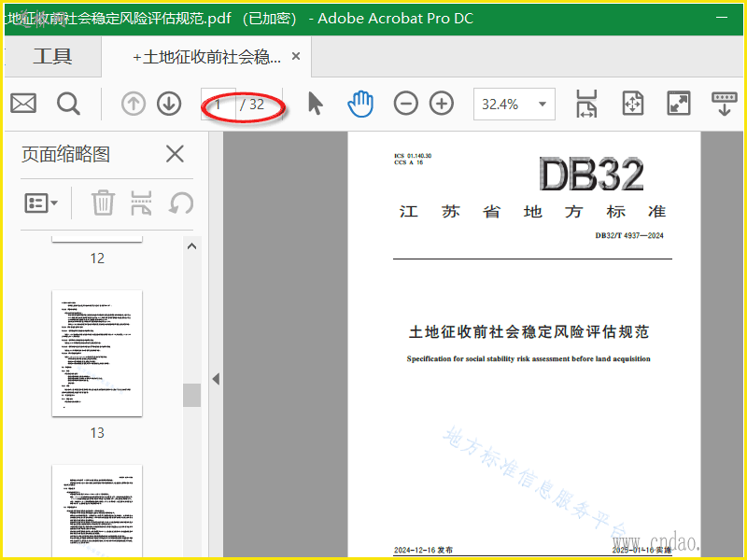The height and width of the screenshot is (560, 747).
Task: Click the thumbnail panel page-split icon
Action: pyautogui.click(x=141, y=203)
